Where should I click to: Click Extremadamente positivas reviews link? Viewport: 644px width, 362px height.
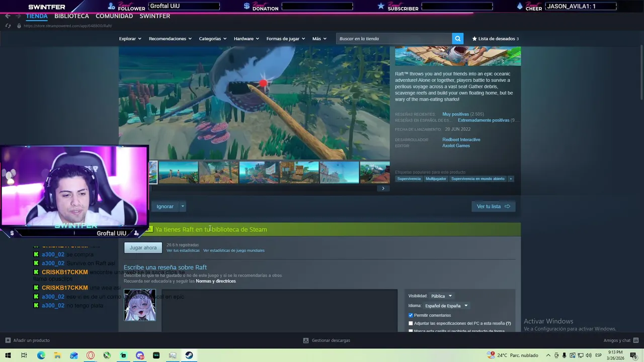point(483,120)
